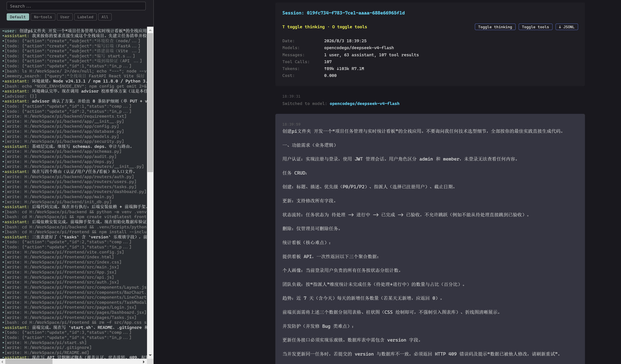Open write frontend/src/App.jsx entry
The image size is (621, 364).
(60, 272)
